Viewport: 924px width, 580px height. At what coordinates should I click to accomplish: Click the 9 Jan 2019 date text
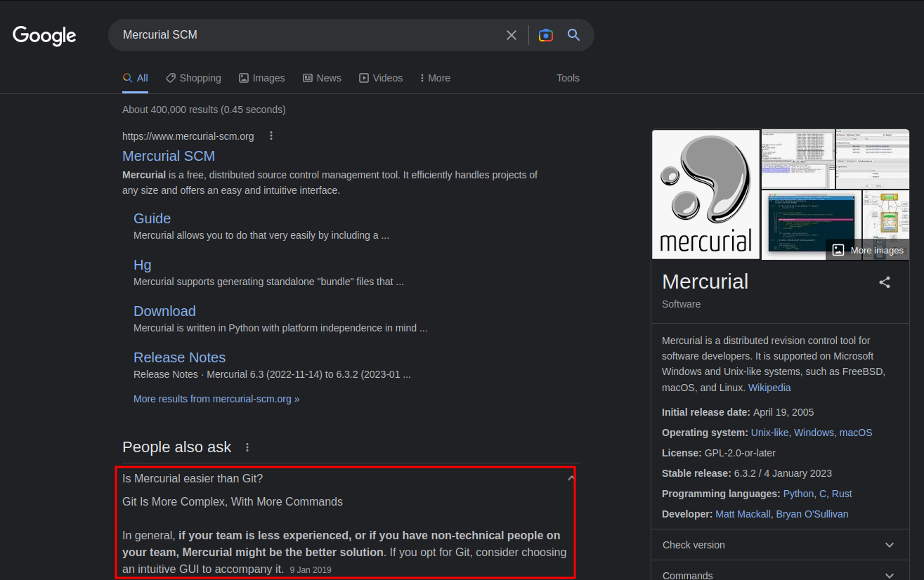[310, 570]
